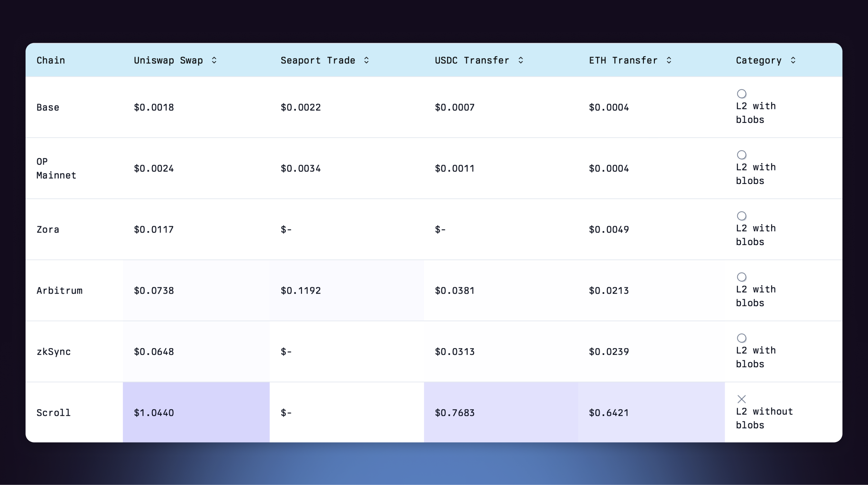The width and height of the screenshot is (868, 485).
Task: Click OP Mainnet ETH Transfer value $0.0004
Action: pos(609,169)
